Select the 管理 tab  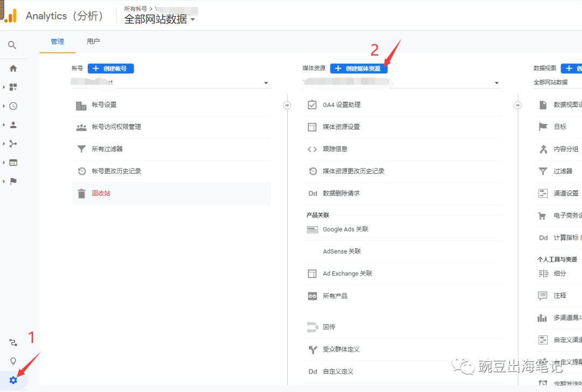tap(57, 41)
